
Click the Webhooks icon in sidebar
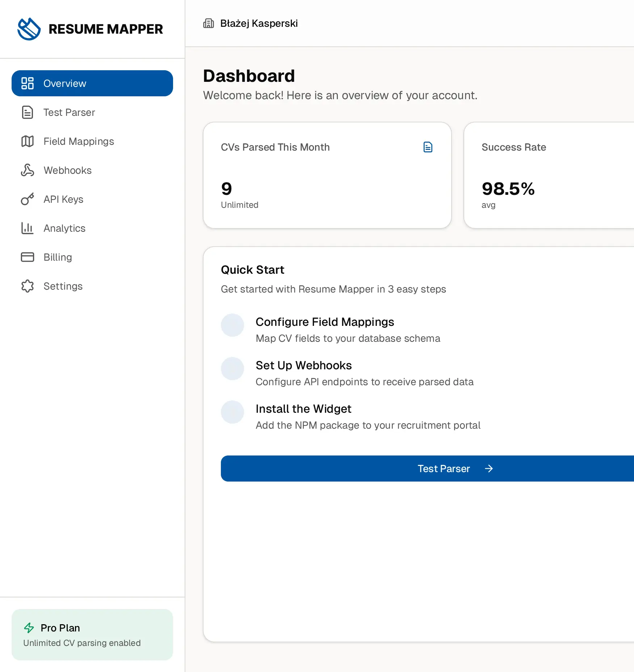[28, 170]
